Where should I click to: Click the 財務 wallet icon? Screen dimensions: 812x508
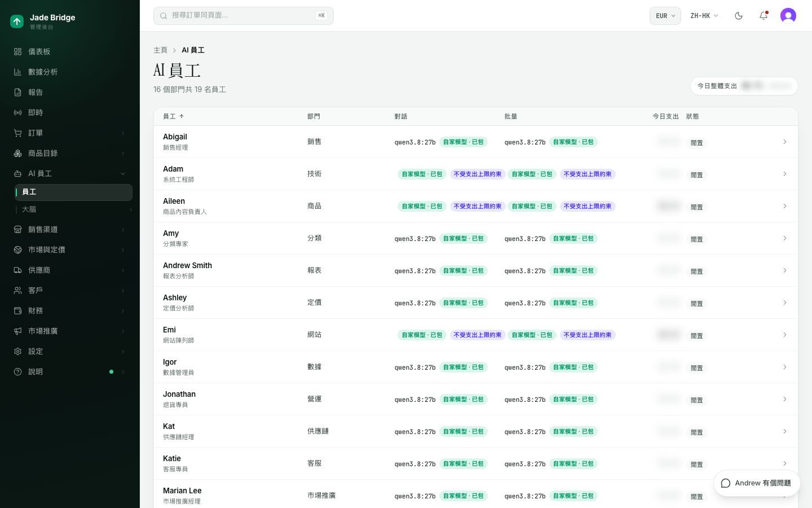click(17, 310)
